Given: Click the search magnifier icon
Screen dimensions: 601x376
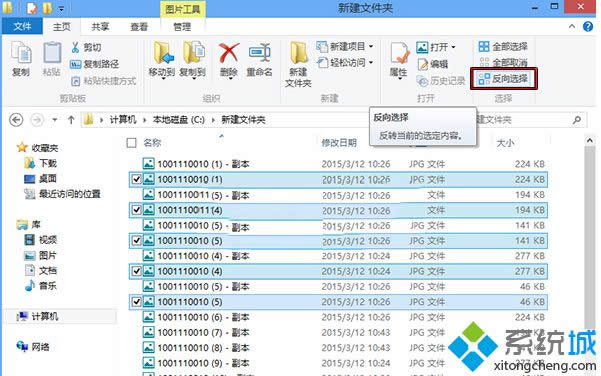Looking at the screenshot, I should tap(577, 120).
